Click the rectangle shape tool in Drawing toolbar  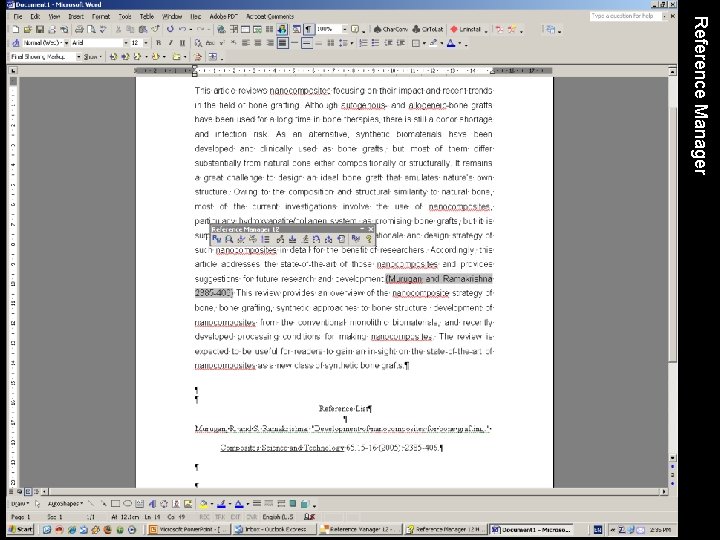coord(115,504)
